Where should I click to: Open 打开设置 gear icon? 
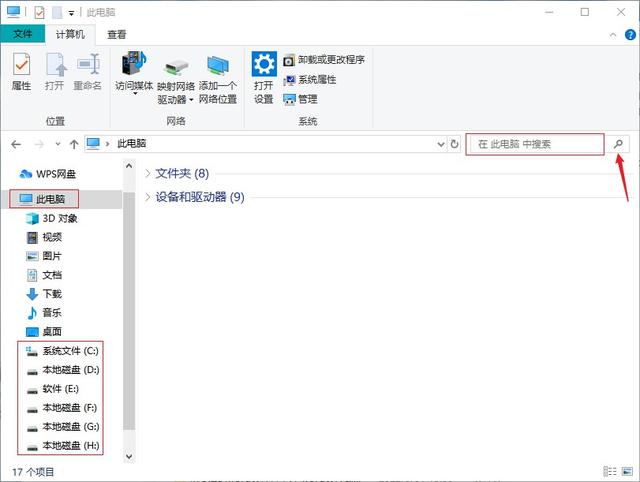click(264, 64)
